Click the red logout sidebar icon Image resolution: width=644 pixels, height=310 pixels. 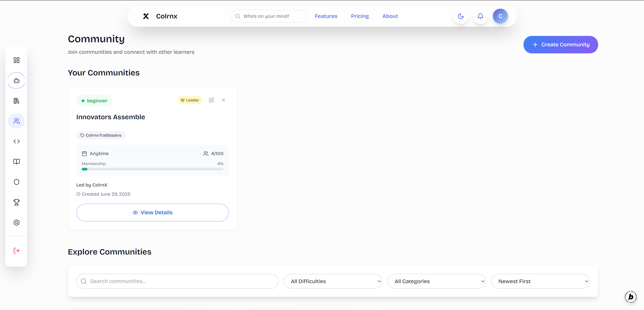coord(17,251)
